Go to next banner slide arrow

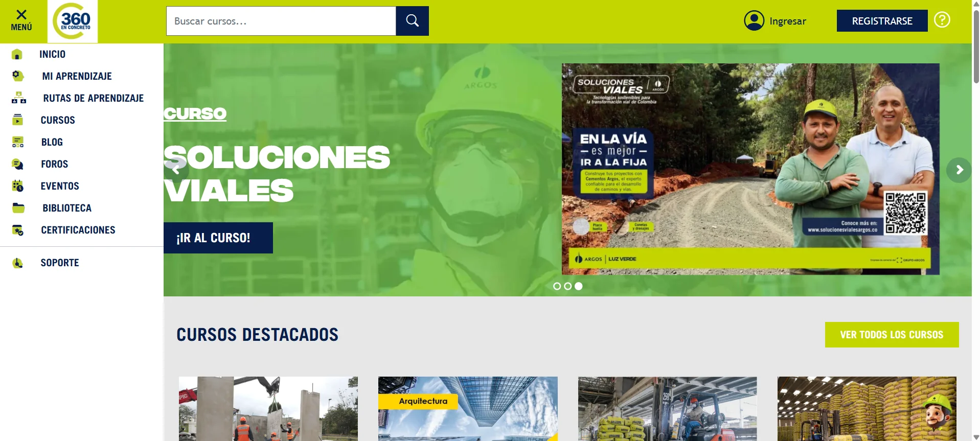tap(959, 170)
